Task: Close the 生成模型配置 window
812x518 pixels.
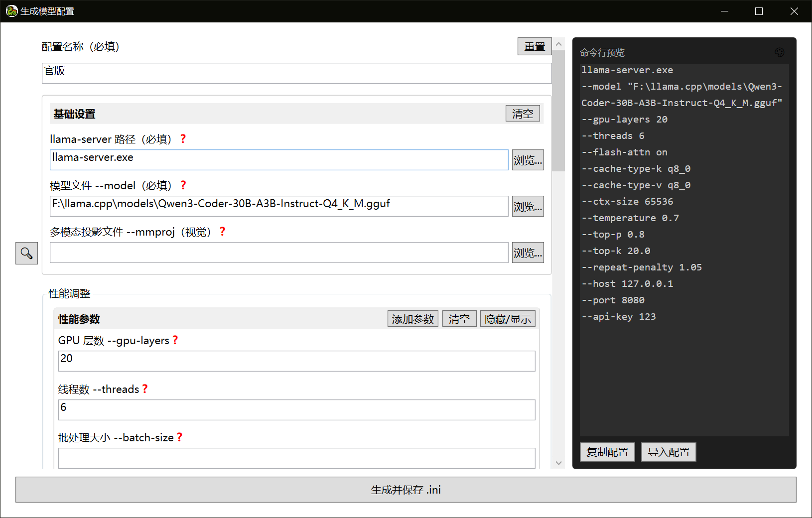Action: (x=794, y=11)
